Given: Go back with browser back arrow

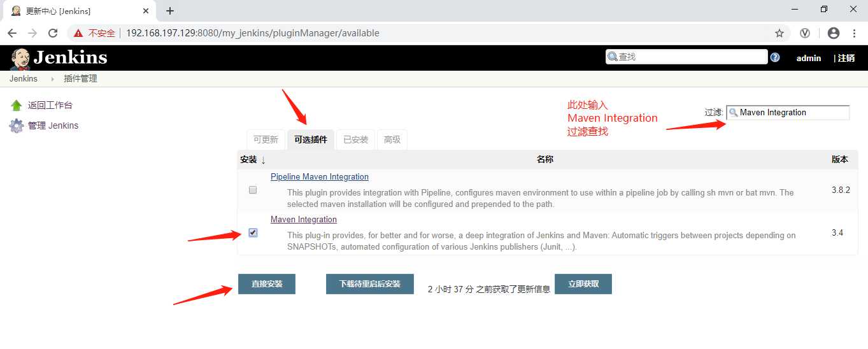Looking at the screenshot, I should pyautogui.click(x=12, y=33).
